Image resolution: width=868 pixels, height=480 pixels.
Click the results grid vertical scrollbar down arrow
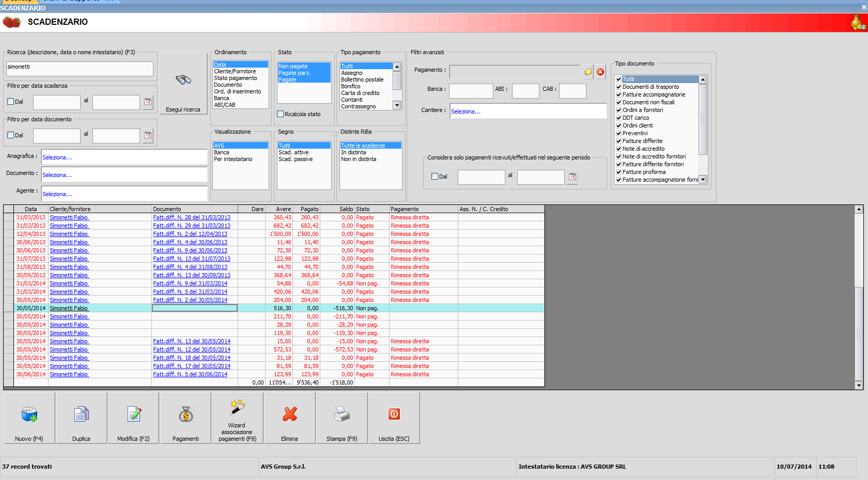click(859, 385)
